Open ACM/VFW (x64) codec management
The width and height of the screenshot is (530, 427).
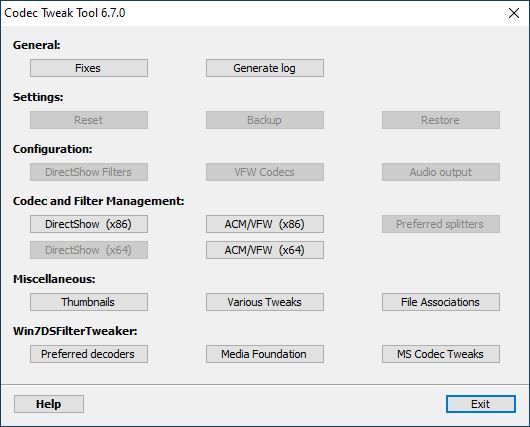click(x=265, y=250)
